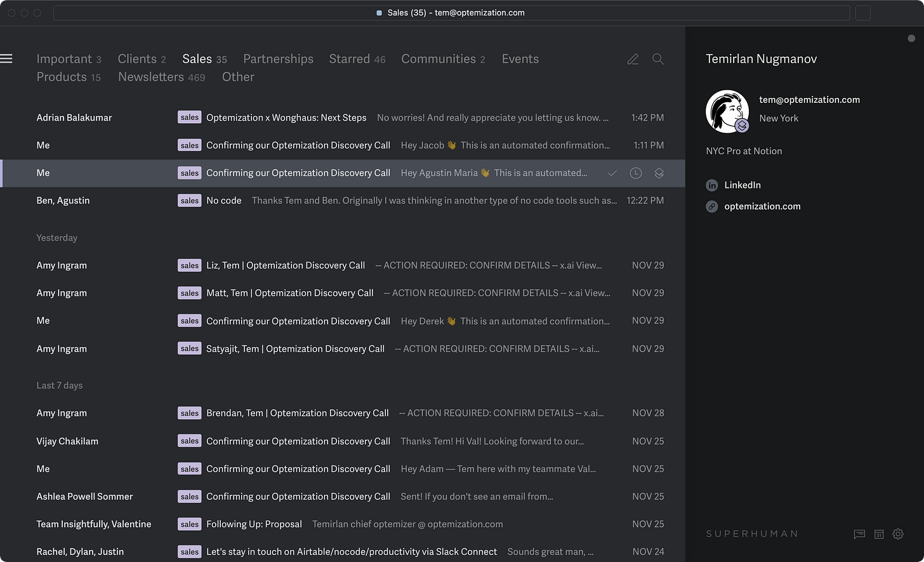Open Ashlea Powell Sommer's email

tap(343, 497)
